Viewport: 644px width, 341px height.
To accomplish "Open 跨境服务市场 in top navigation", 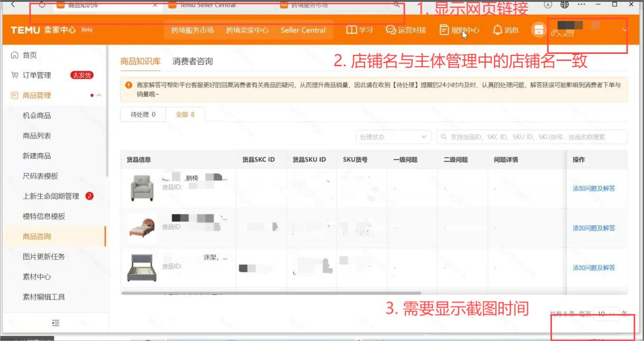I will coord(193,30).
